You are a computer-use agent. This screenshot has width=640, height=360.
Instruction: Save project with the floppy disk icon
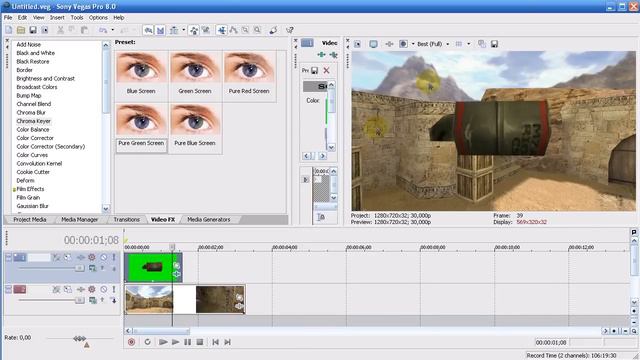coord(33,30)
